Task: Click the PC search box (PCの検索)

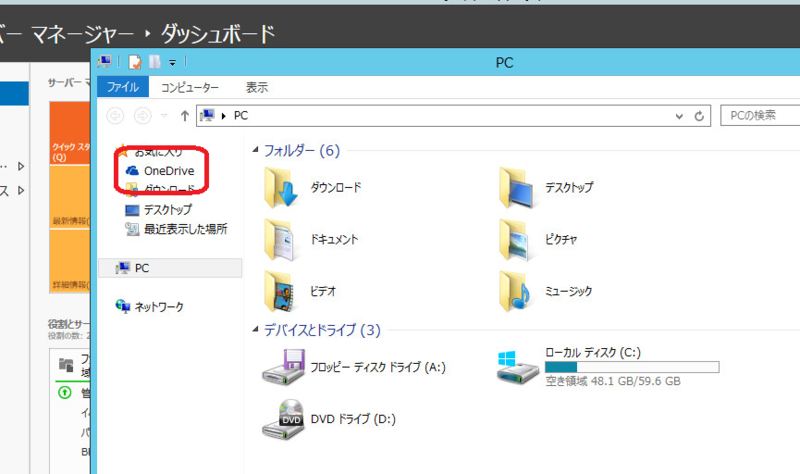Action: tap(760, 115)
